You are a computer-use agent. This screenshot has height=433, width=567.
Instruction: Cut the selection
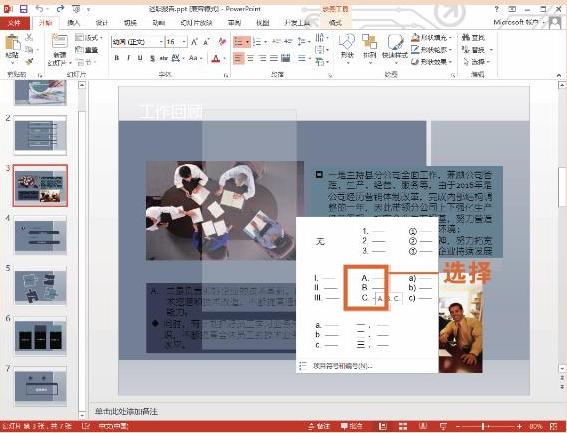30,37
